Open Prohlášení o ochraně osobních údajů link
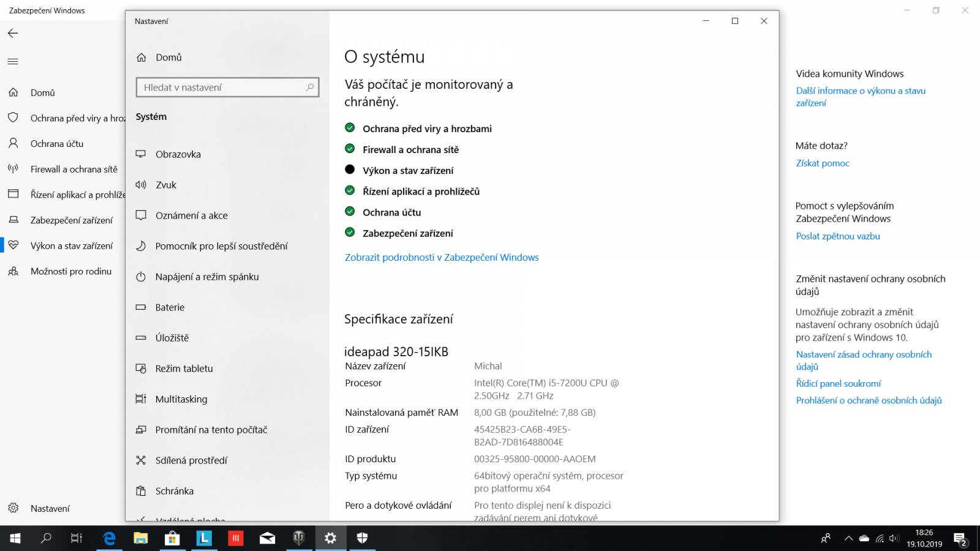The width and height of the screenshot is (980, 551). point(869,400)
